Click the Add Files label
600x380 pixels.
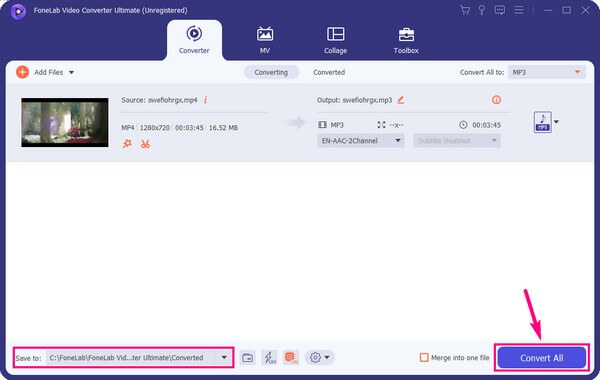pyautogui.click(x=49, y=72)
